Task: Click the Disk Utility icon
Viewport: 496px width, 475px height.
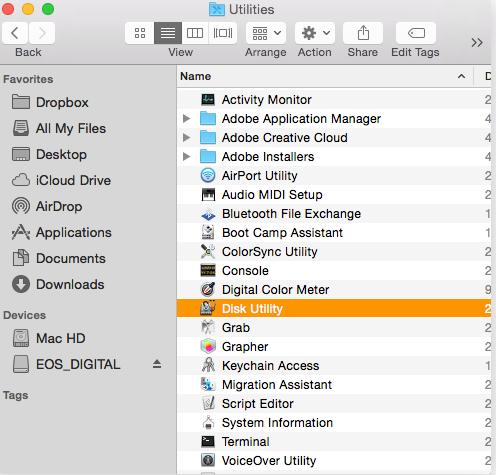Action: tap(208, 308)
